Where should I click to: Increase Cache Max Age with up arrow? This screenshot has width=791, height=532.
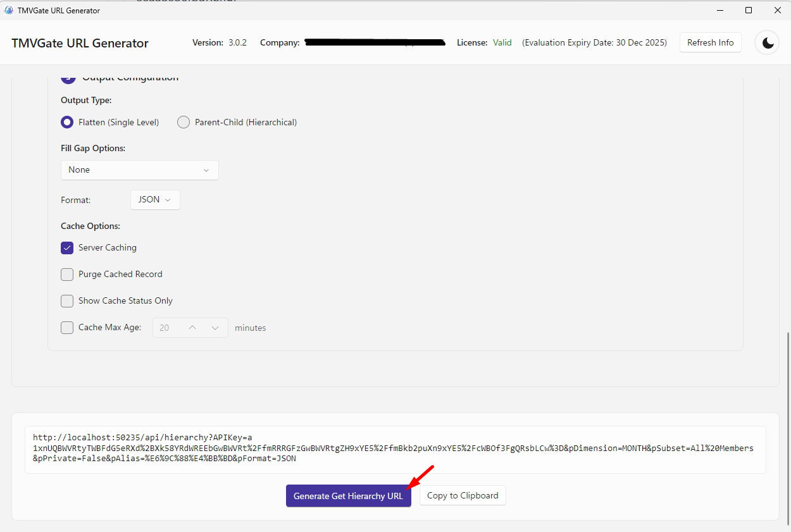(193, 328)
